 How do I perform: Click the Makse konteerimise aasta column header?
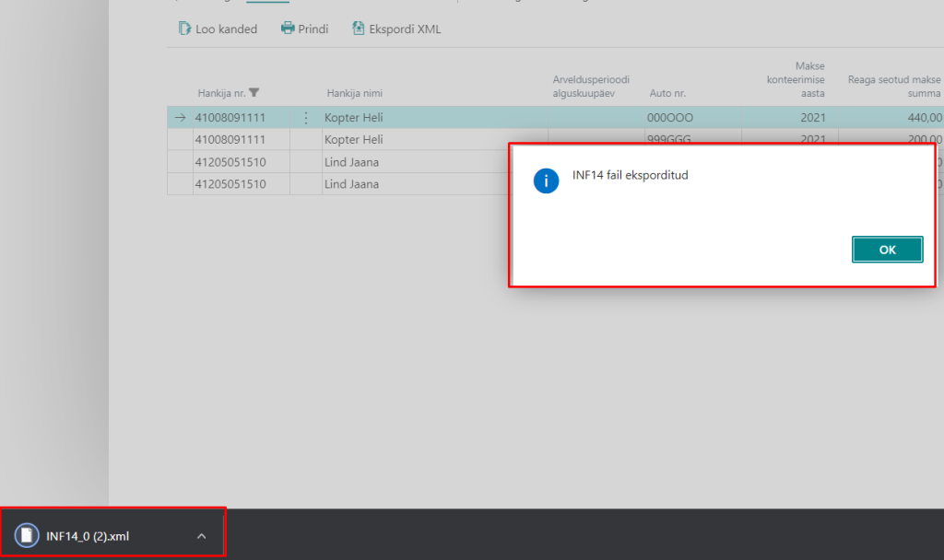[798, 79]
